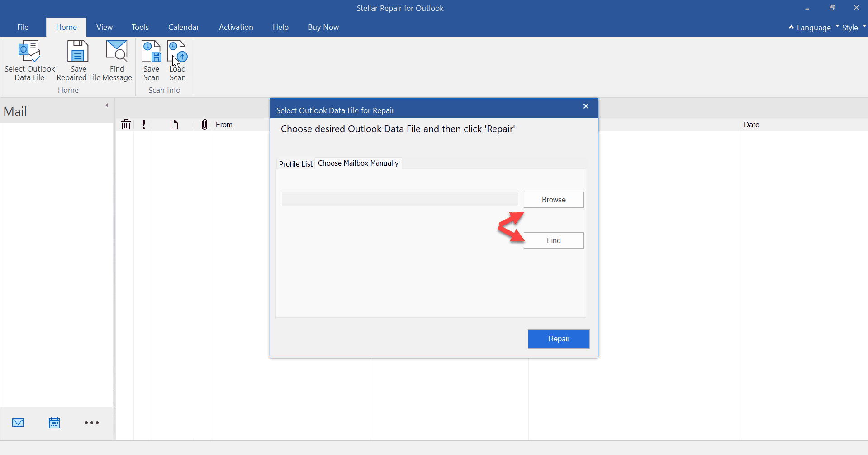Viewport: 868px width, 455px height.
Task: Click the empty file path input field
Action: pos(399,199)
